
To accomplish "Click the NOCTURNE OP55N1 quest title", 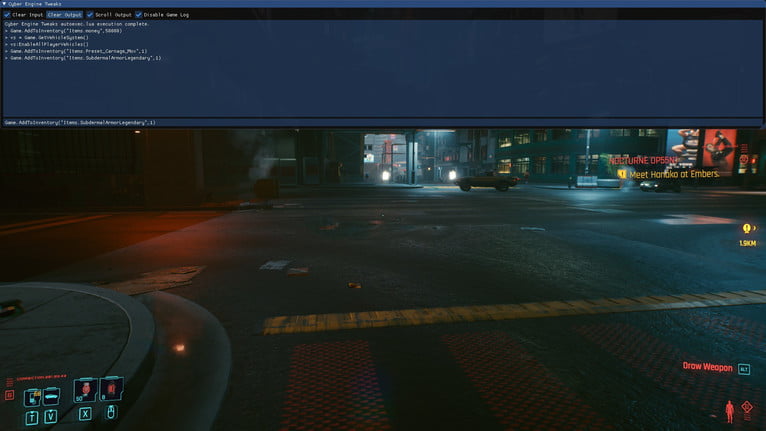I will point(643,160).
